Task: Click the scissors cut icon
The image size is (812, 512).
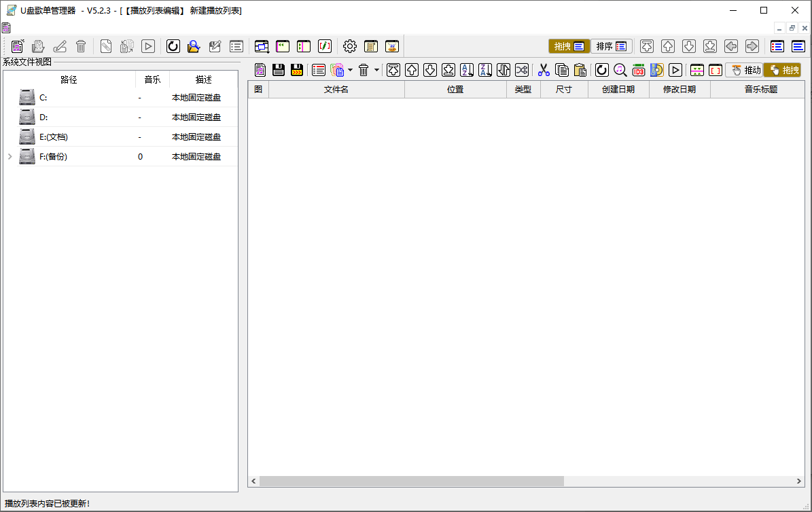Action: [544, 70]
